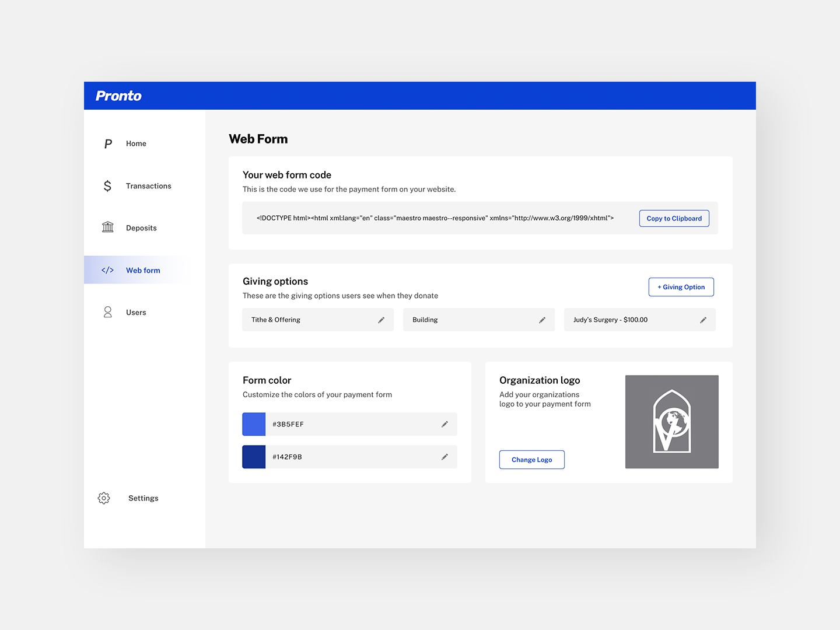Select the Tithe & Offering giving option

318,320
